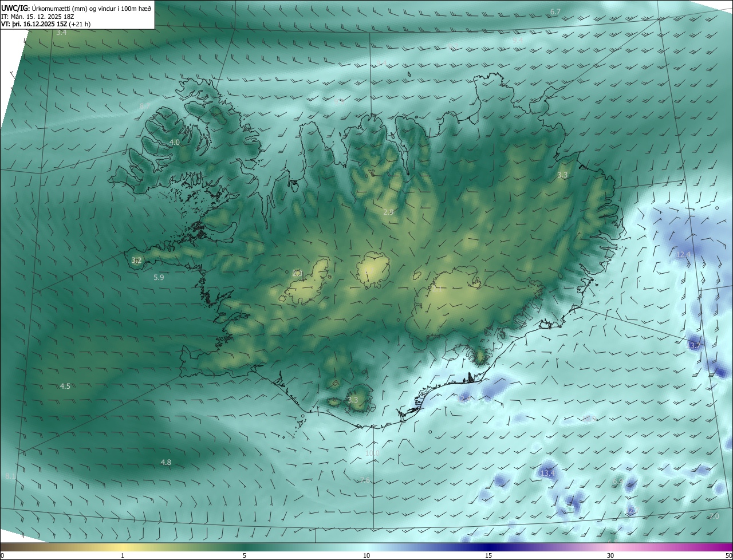Click the 0 tick on the colour scale
Viewport: 733px width, 560px height.
pyautogui.click(x=2, y=555)
